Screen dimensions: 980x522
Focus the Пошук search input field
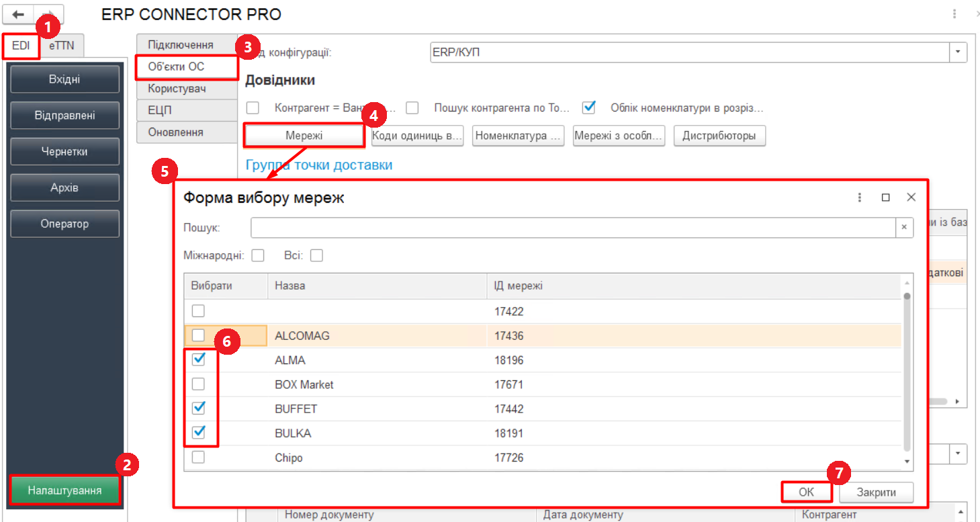point(572,228)
